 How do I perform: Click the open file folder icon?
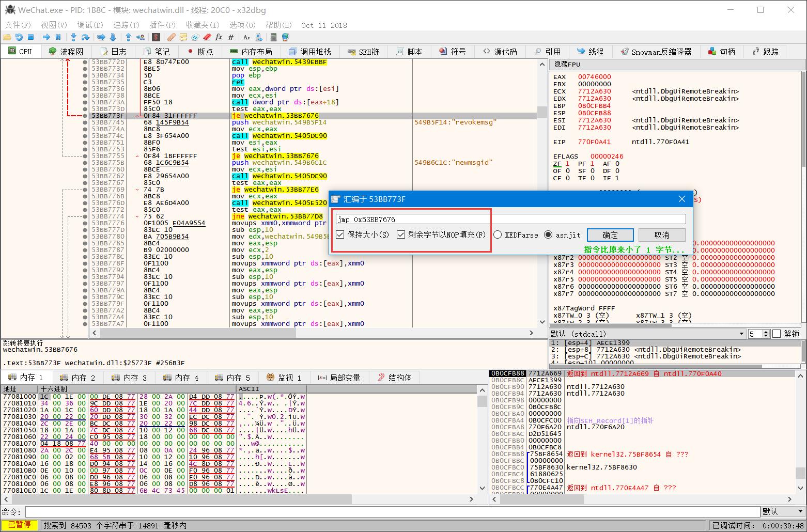click(7, 37)
